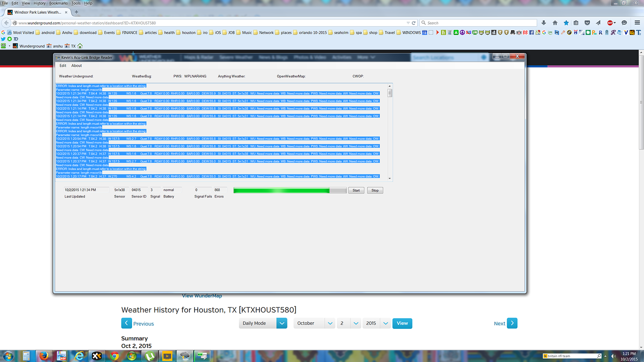Open the View WunderMap link
Screen dimensions: 644x362
coord(202,296)
